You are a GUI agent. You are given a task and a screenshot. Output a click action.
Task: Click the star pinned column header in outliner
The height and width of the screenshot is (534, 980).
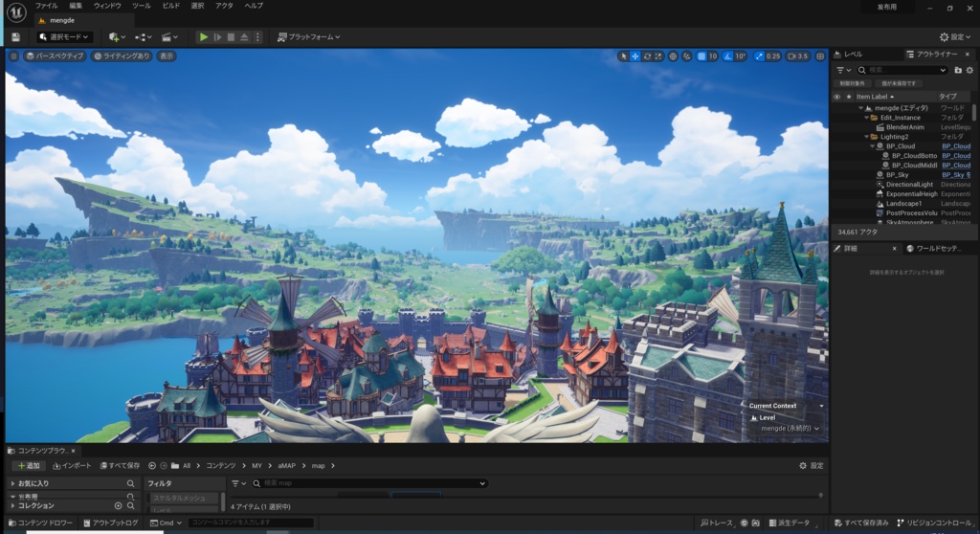point(848,97)
